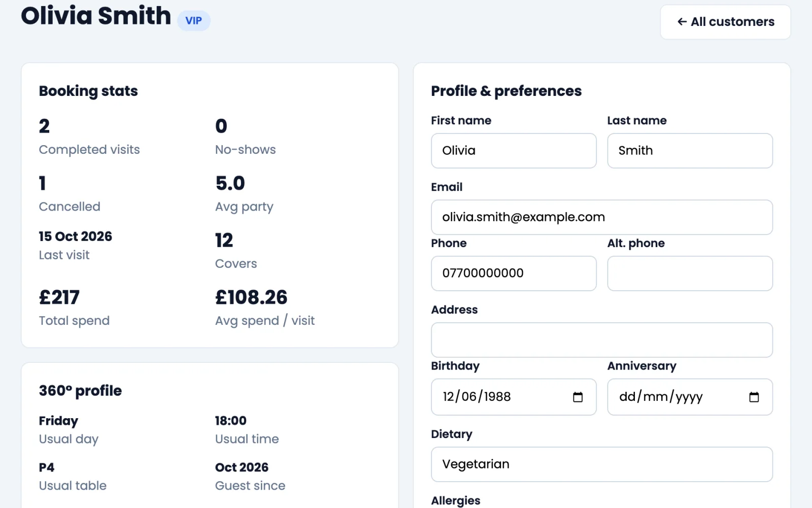Screen dimensions: 812x508
Task: Click the empty Address field
Action: [x=602, y=340]
